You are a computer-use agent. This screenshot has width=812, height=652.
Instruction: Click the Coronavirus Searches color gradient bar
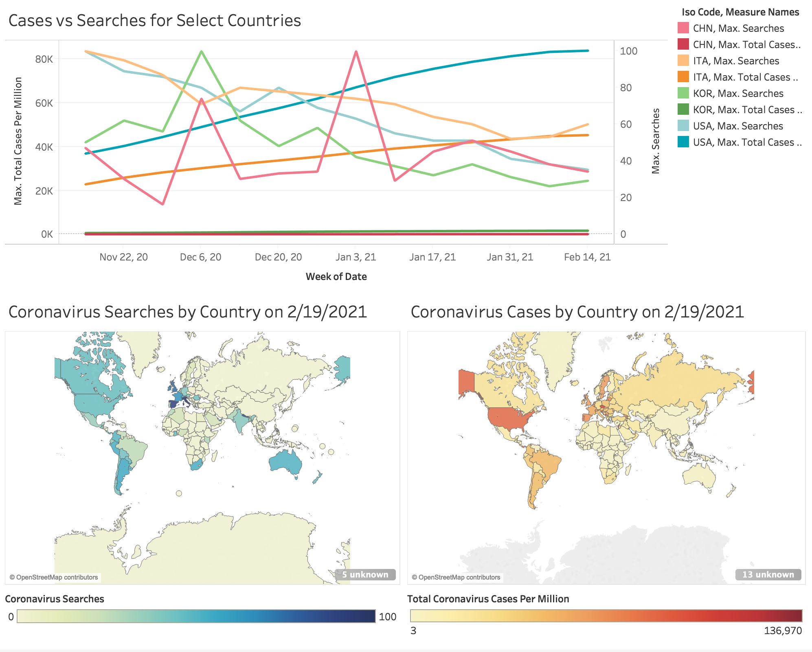(x=196, y=616)
